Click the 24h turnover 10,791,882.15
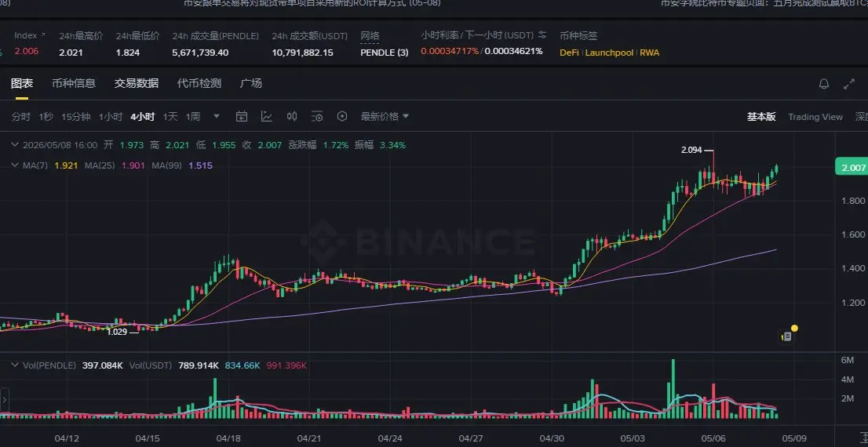868x447 pixels. [x=302, y=53]
